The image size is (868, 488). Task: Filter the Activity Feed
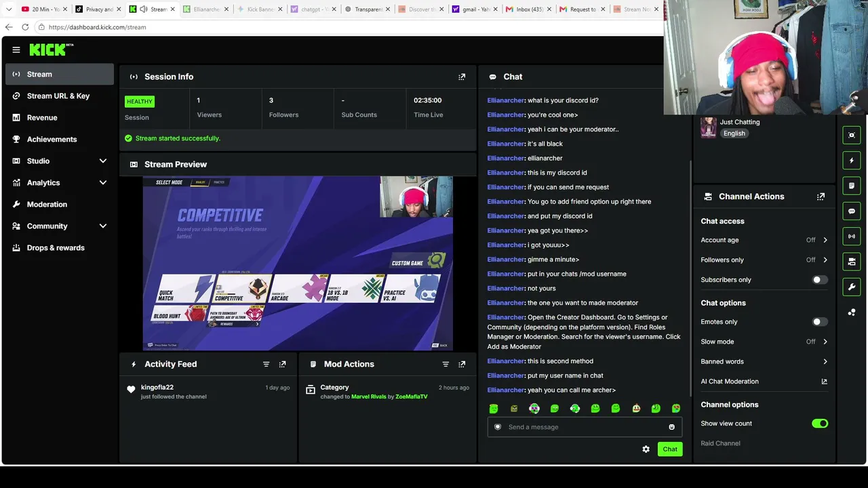coord(266,364)
